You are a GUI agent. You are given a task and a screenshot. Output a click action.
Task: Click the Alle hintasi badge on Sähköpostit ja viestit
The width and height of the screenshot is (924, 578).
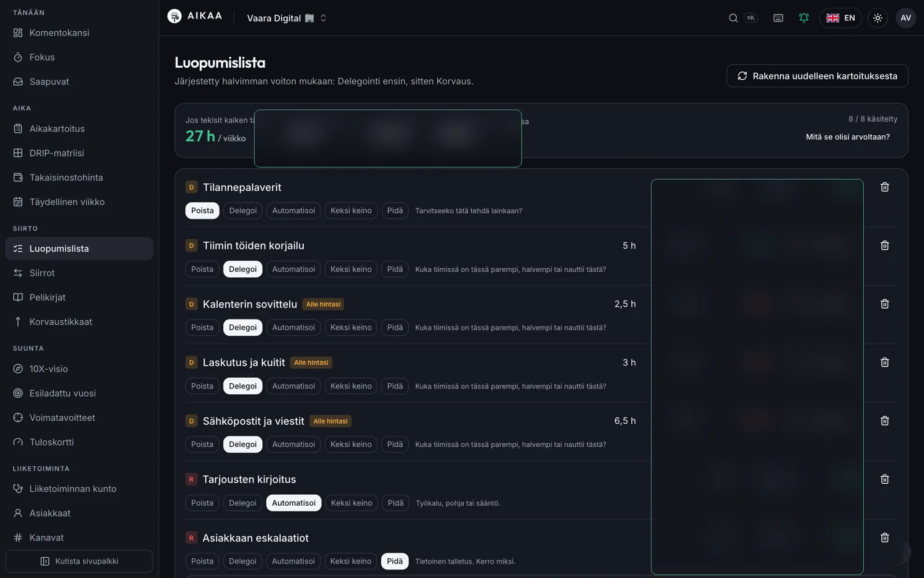[x=330, y=421]
